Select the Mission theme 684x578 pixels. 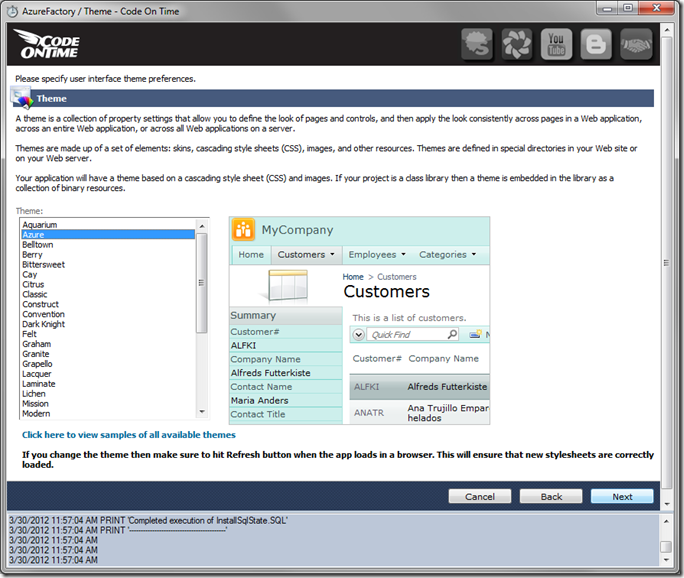pos(108,404)
